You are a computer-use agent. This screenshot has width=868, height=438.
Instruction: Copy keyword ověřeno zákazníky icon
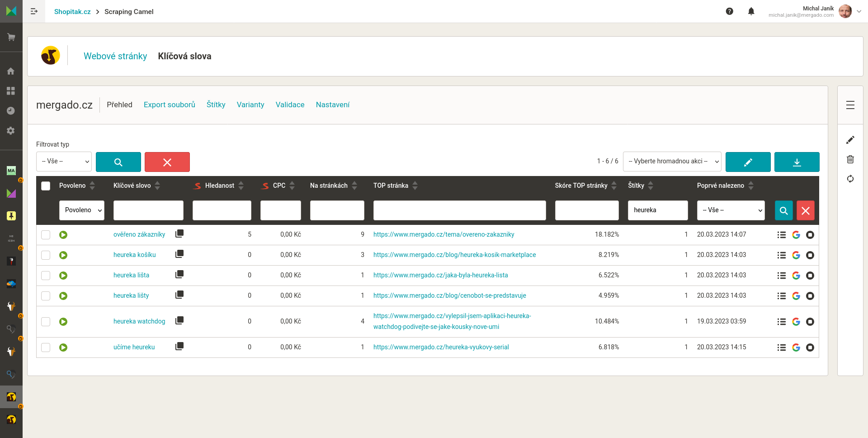click(x=179, y=234)
